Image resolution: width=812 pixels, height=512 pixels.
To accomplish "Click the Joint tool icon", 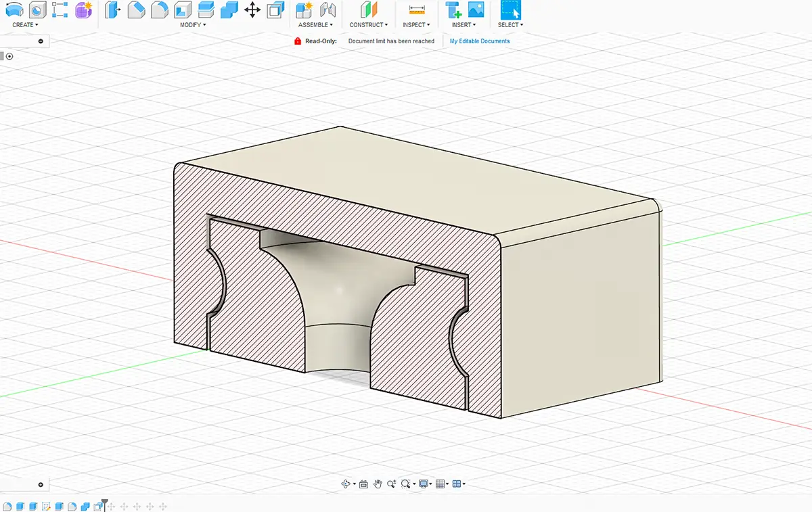I will click(328, 9).
